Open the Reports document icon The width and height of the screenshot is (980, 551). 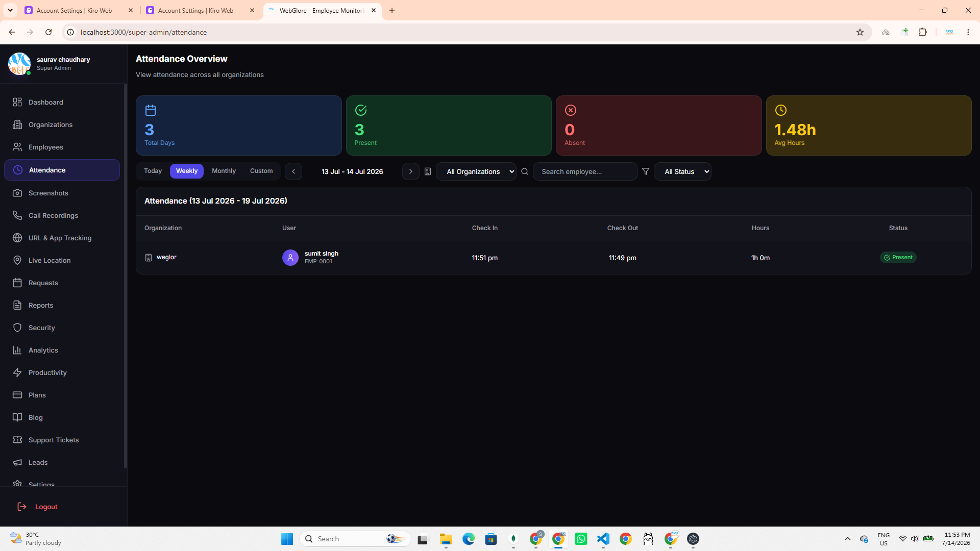click(x=17, y=305)
